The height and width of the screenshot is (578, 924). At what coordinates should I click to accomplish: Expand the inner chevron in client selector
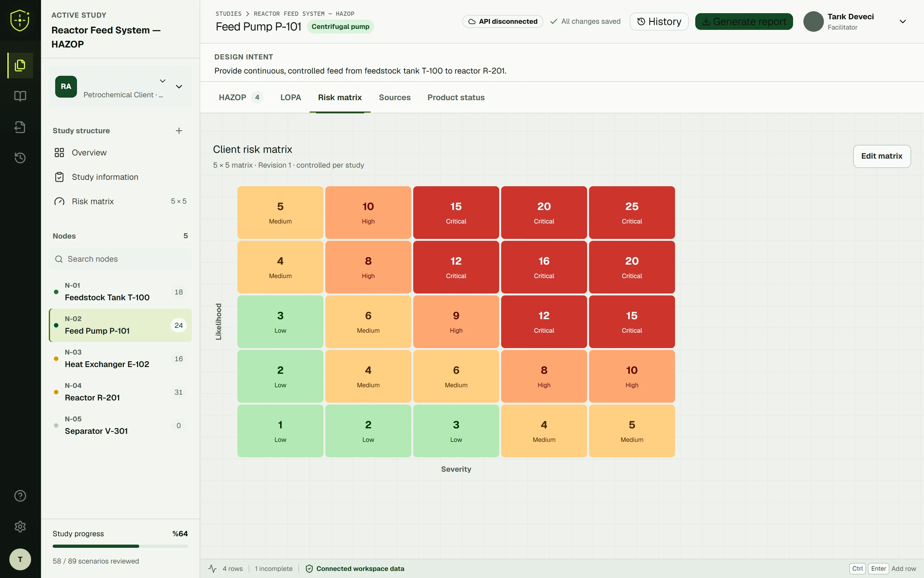pos(163,81)
